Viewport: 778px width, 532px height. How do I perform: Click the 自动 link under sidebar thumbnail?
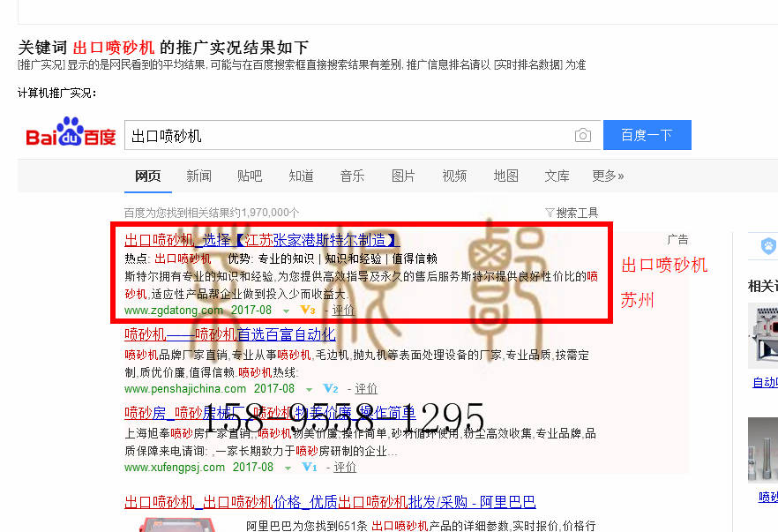point(765,382)
